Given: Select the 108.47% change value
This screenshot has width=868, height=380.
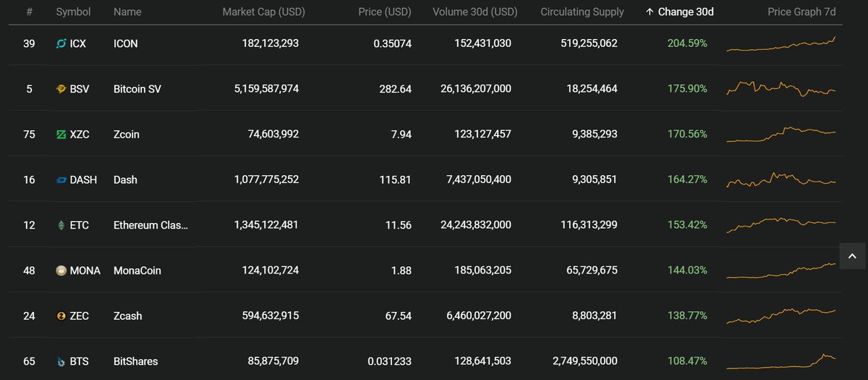Looking at the screenshot, I should [687, 361].
